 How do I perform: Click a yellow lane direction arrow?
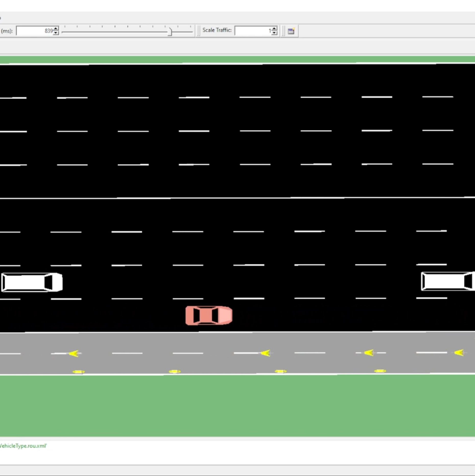266,353
